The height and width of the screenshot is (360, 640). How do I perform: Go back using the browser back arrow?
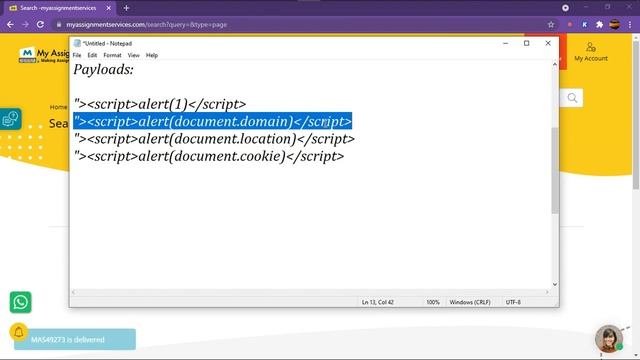coord(10,24)
